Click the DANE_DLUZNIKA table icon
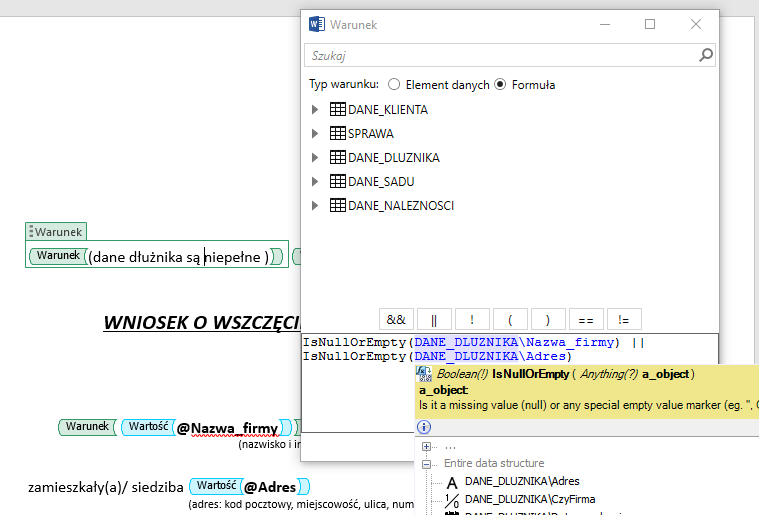Viewport: 759px width, 515px height. pos(338,157)
